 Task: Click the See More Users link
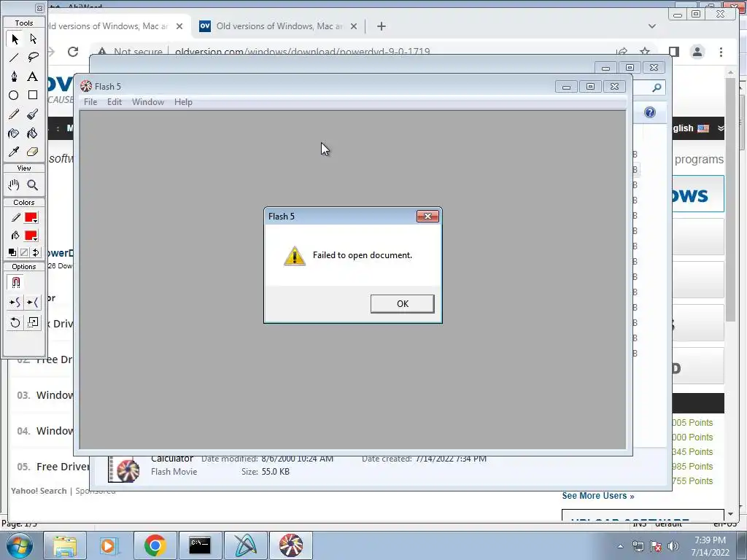coord(598,496)
